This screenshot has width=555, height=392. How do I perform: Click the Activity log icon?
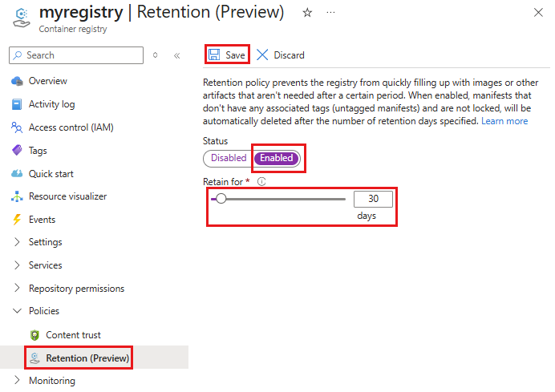pyautogui.click(x=17, y=104)
